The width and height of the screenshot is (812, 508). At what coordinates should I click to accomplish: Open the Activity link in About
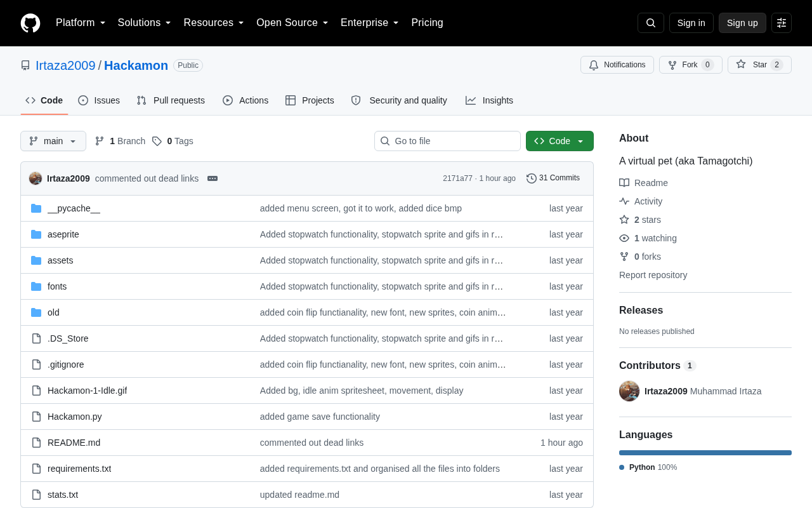click(641, 201)
